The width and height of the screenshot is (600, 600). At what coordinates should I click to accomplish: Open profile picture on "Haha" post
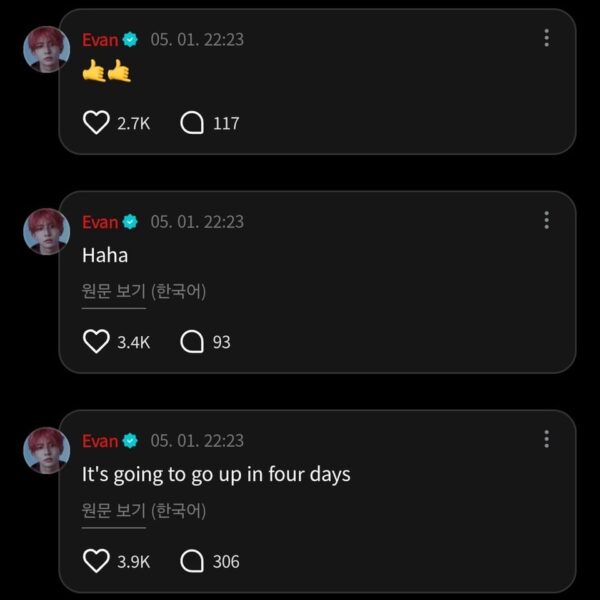(x=46, y=232)
